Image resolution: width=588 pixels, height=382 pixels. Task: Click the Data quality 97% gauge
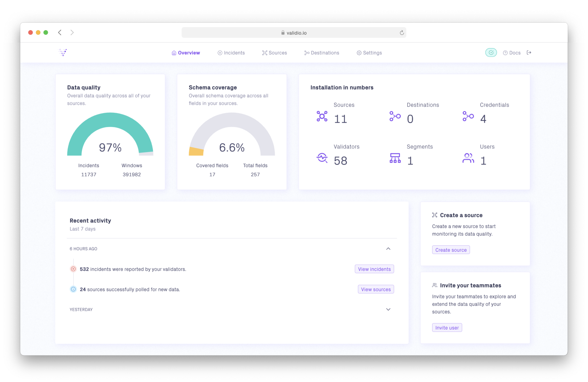point(110,134)
